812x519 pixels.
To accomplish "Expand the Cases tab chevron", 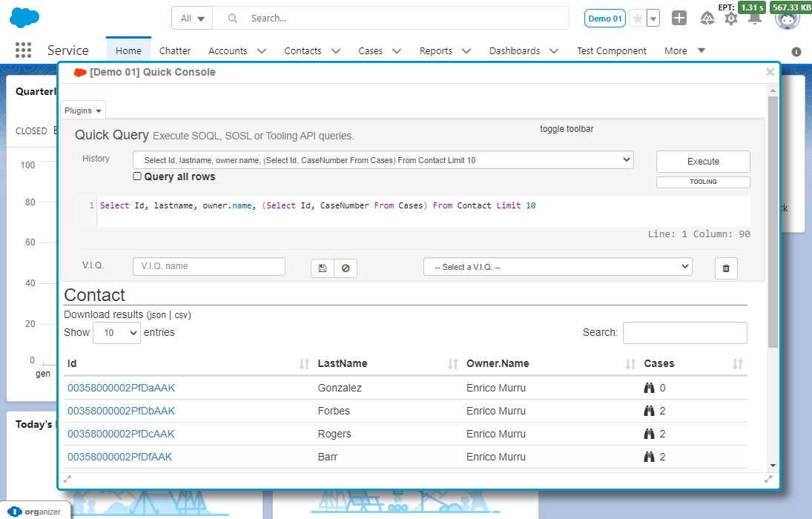I will click(x=397, y=50).
